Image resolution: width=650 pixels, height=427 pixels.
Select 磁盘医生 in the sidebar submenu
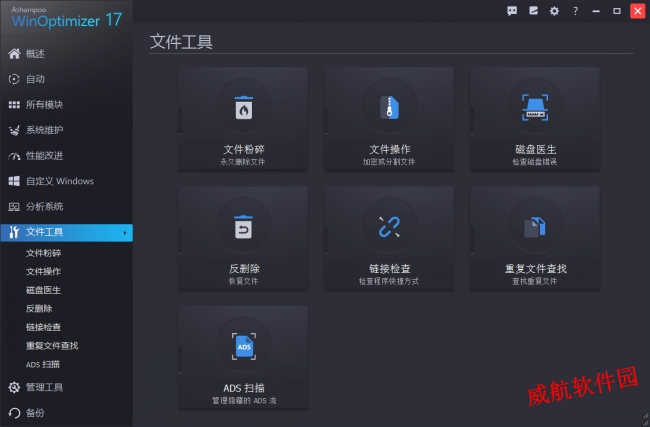(43, 290)
